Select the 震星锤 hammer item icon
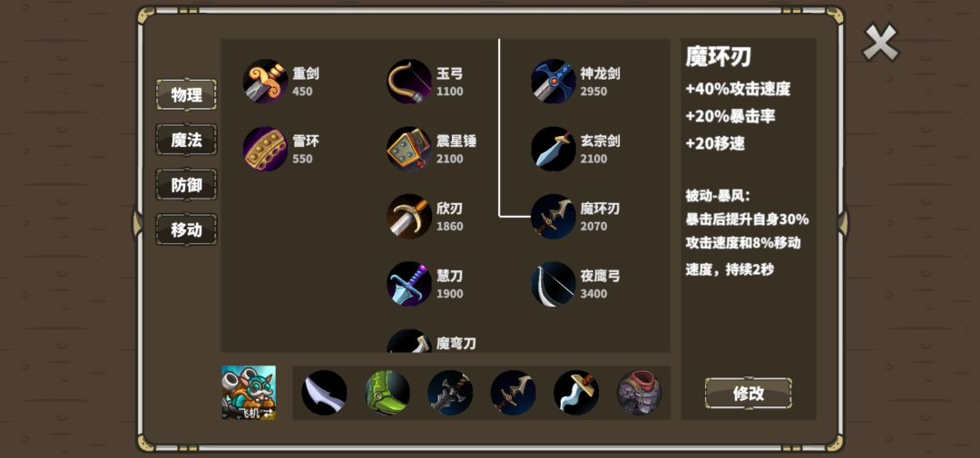980x458 pixels. point(408,149)
